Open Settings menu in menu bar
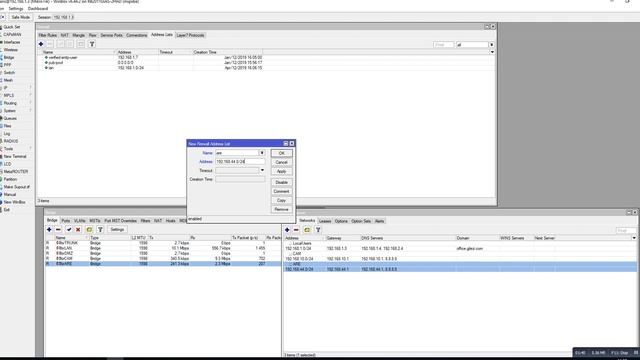The image size is (640, 360). click(x=16, y=9)
